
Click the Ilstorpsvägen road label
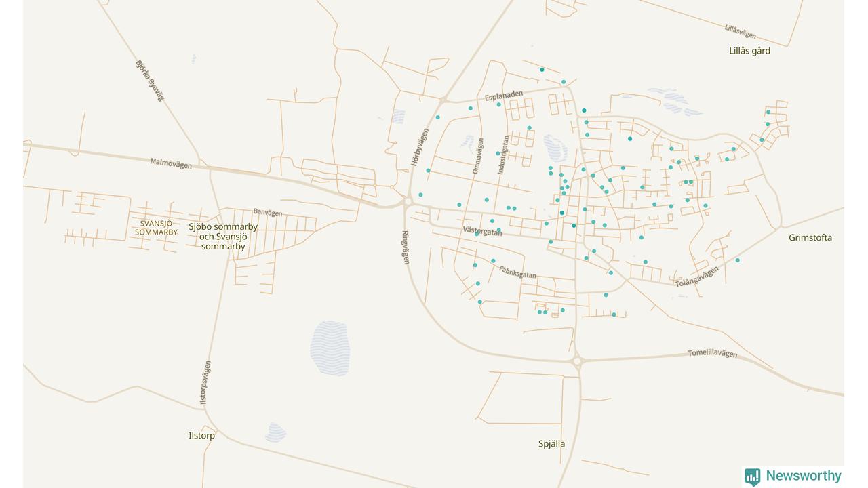click(x=205, y=383)
